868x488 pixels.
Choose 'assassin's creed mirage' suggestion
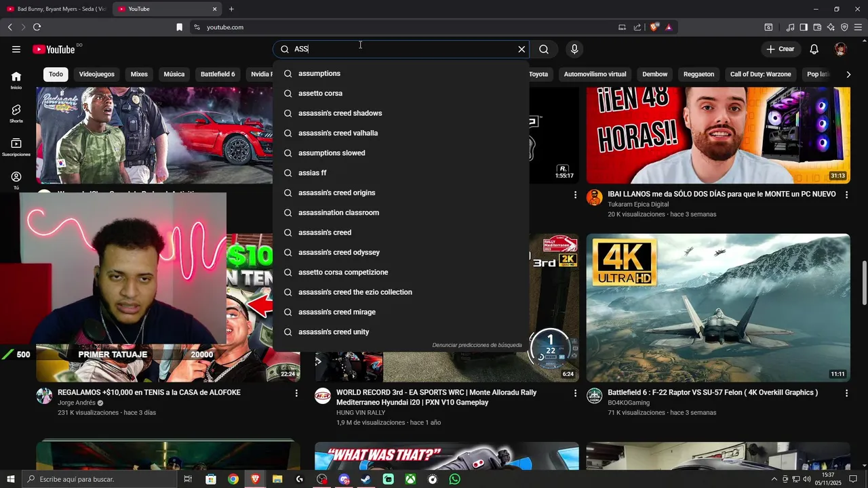(401, 312)
